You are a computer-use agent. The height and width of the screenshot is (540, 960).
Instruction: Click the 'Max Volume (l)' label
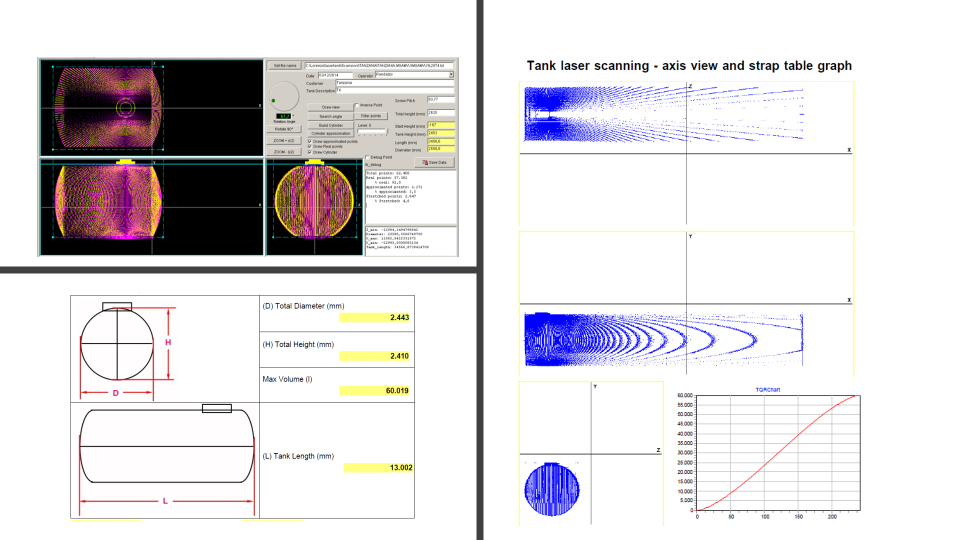pos(287,380)
